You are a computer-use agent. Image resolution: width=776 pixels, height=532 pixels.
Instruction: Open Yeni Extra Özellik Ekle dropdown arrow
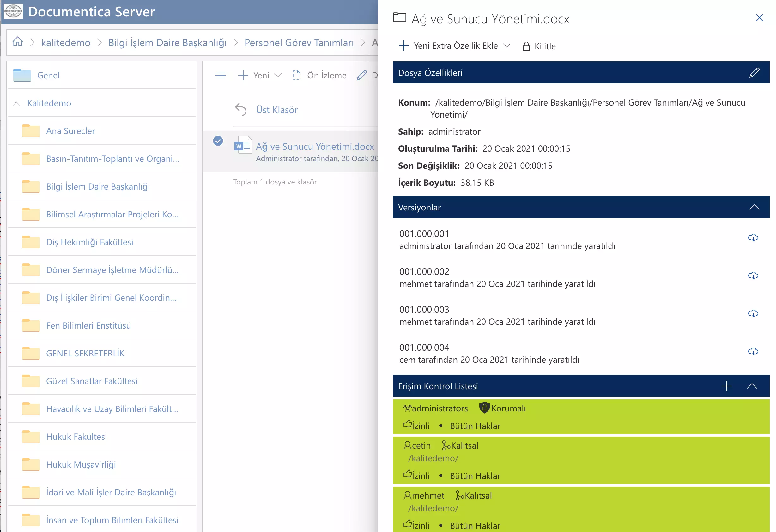[x=507, y=45]
